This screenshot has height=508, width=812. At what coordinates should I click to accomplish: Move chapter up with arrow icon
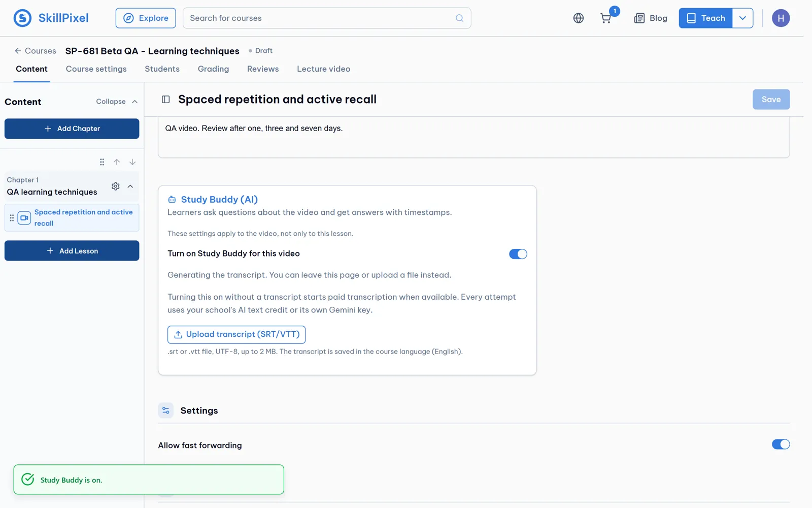point(117,162)
